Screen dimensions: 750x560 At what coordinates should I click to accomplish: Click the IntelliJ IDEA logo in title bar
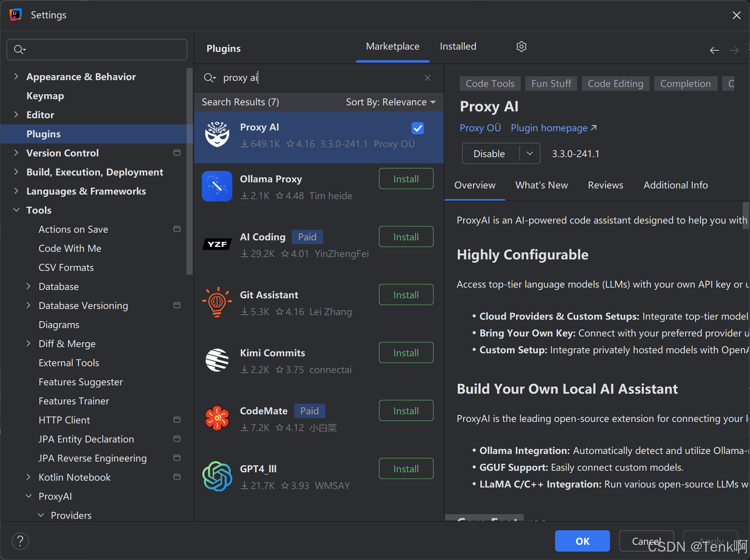point(16,14)
